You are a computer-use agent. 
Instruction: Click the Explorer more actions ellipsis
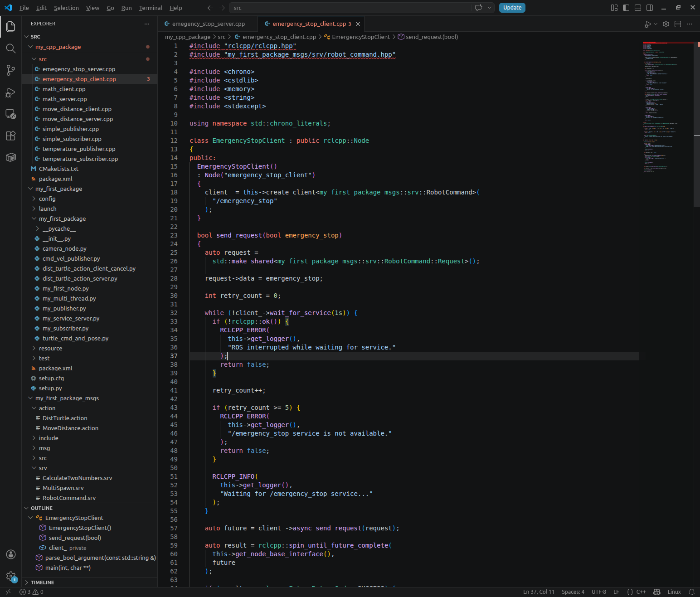click(146, 24)
